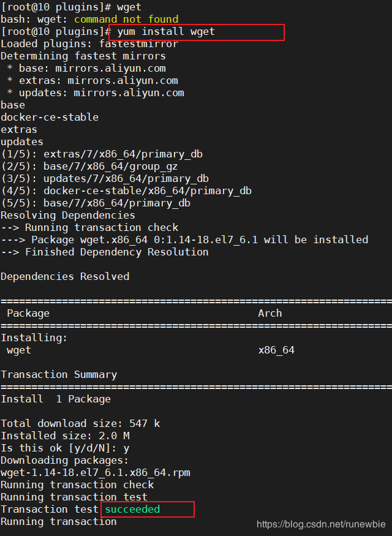Viewport: 392px width, 536px height.
Task: Click the 'Total download size: 547 k' line
Action: [80, 424]
